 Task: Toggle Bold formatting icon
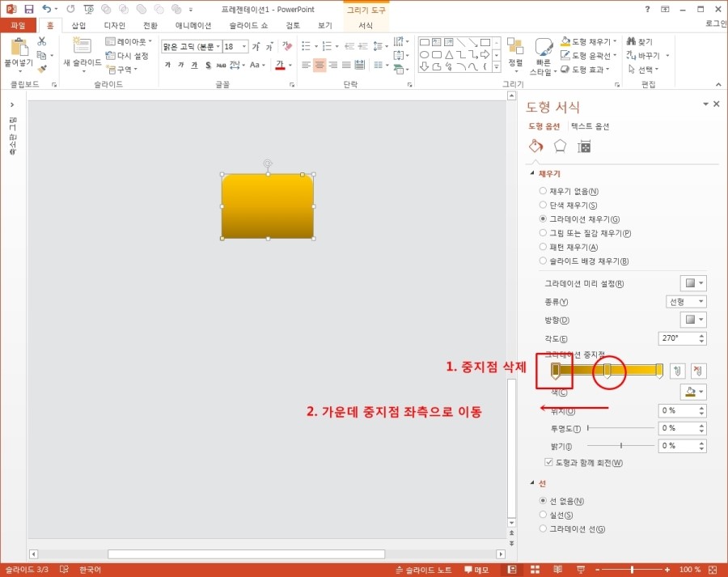pyautogui.click(x=167, y=65)
